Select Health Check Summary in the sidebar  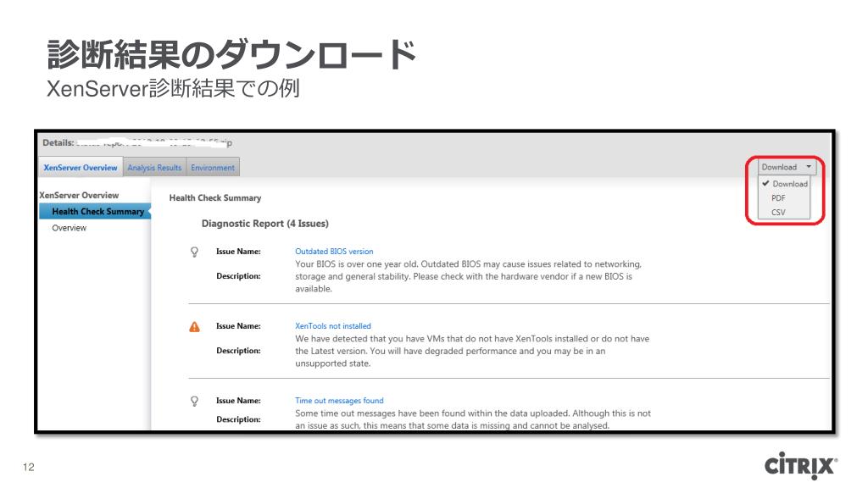95,211
